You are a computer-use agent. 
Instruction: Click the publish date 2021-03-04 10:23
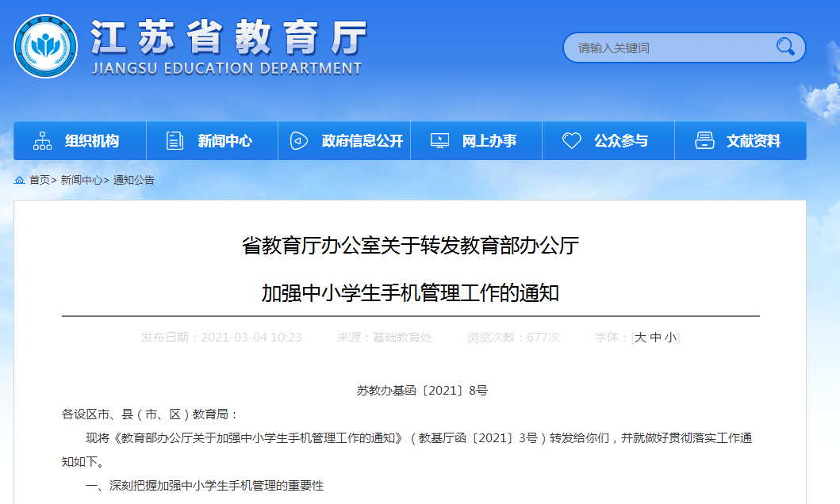coord(251,338)
